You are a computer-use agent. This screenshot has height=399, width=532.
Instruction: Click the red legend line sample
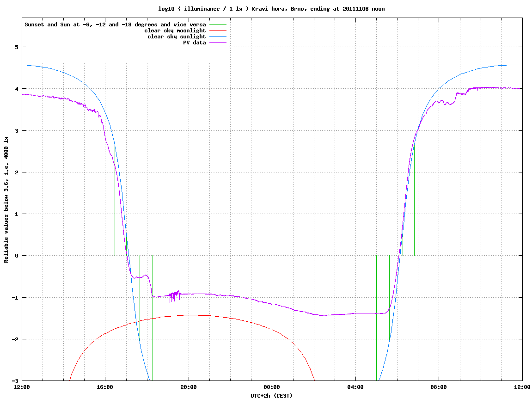218,31
